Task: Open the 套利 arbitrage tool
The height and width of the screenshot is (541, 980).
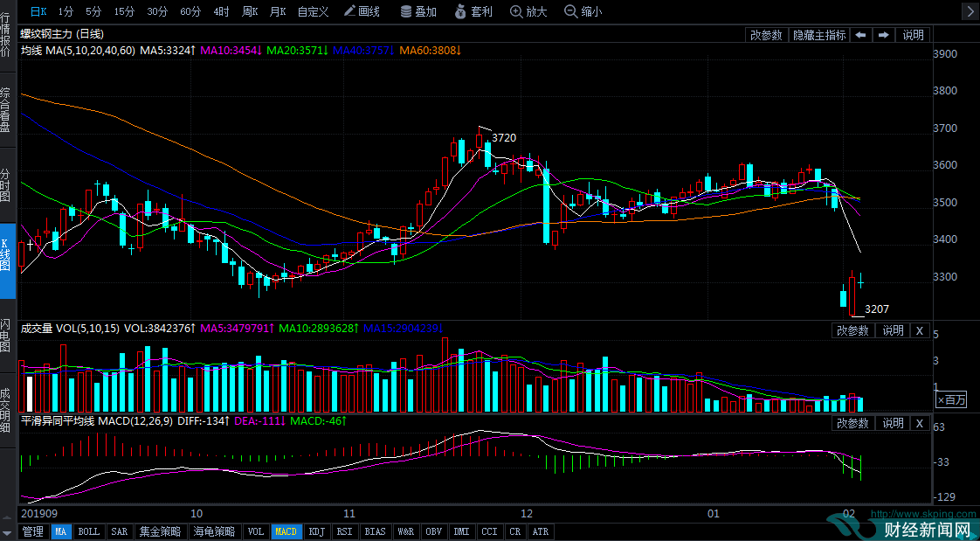Action: coord(473,10)
